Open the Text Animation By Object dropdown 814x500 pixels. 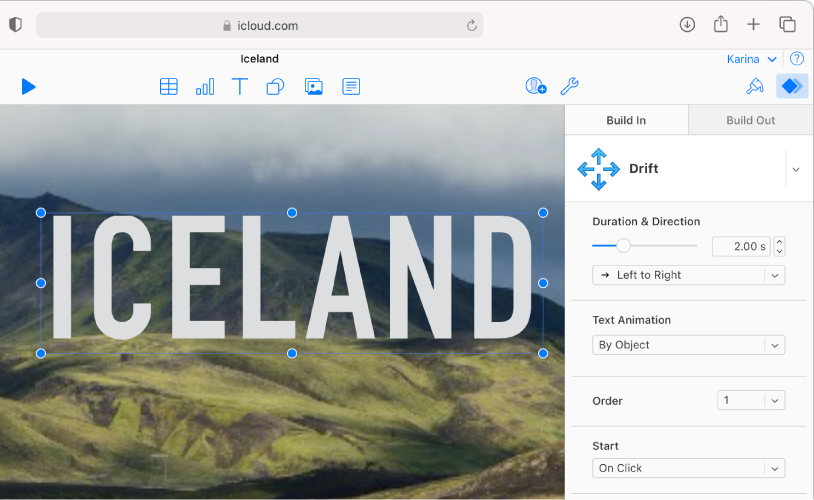click(688, 345)
